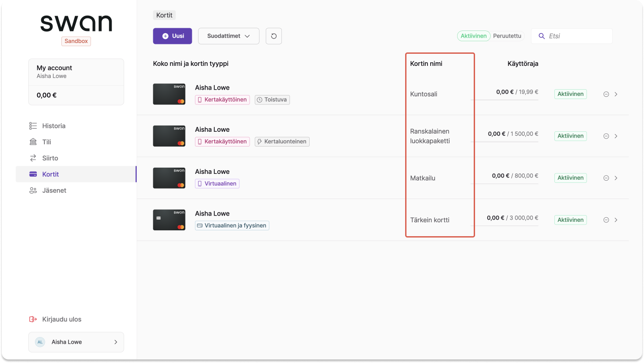Image resolution: width=644 pixels, height=363 pixels.
Task: Click the Kertakäyttöinen tag on Kuntosali row
Action: point(222,99)
